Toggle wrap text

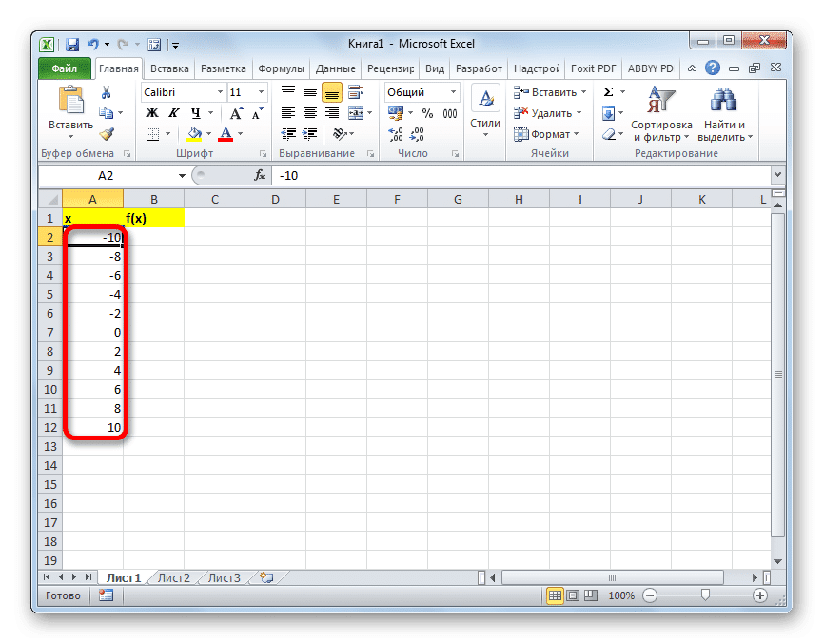(x=356, y=92)
